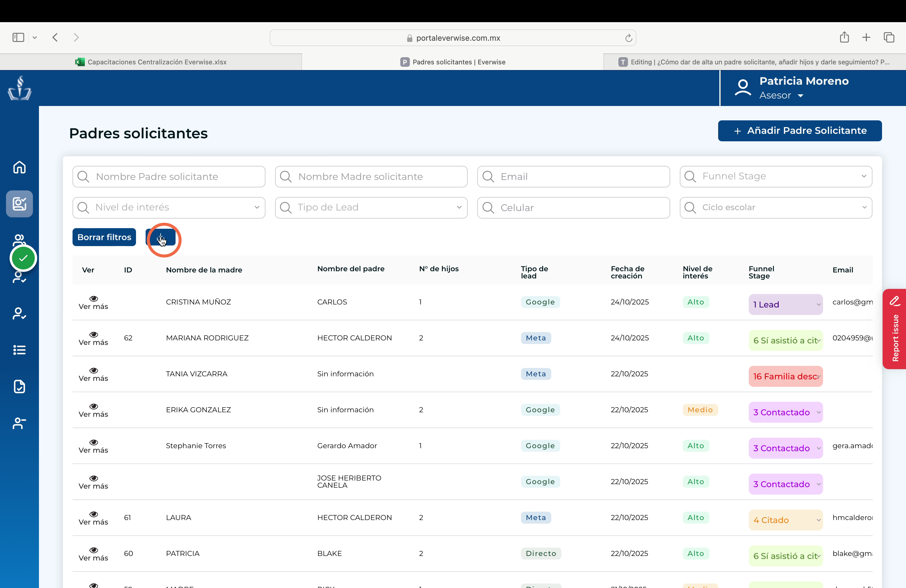Switch to the 'Editing | ¿Cómo dar de alta' tab

click(754, 62)
